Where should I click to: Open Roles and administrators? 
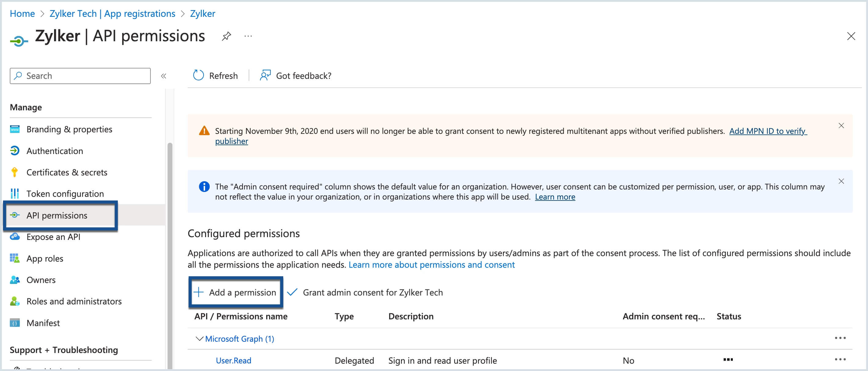pyautogui.click(x=74, y=301)
